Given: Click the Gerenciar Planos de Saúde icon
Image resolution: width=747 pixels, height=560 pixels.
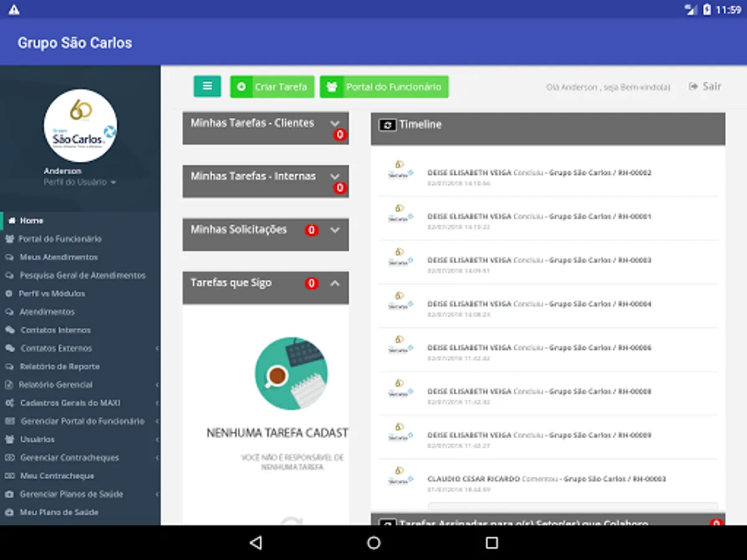Looking at the screenshot, I should point(9,494).
